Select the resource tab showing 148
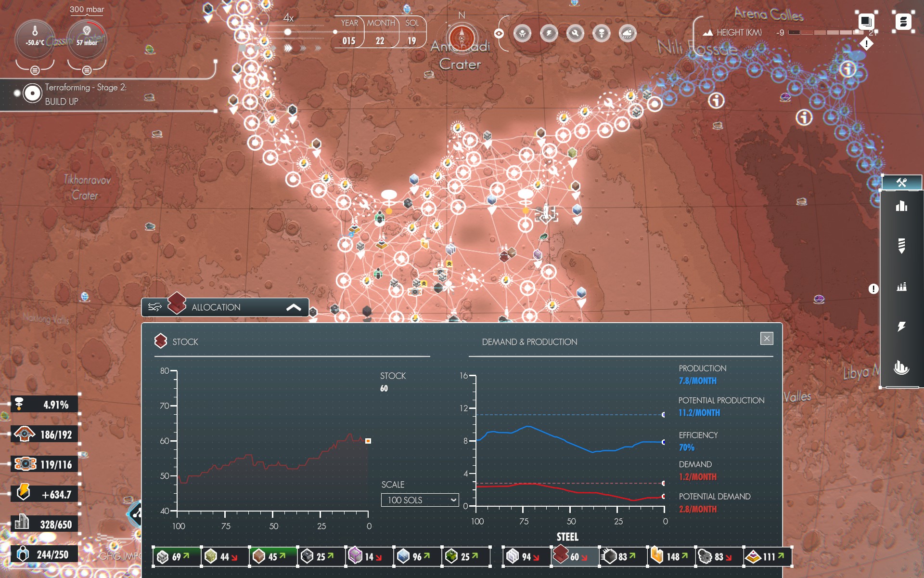Image resolution: width=924 pixels, height=578 pixels. [x=670, y=556]
